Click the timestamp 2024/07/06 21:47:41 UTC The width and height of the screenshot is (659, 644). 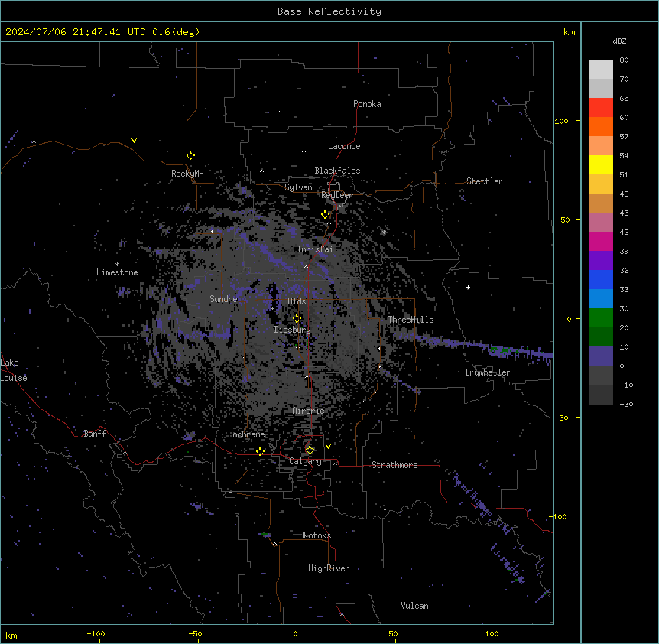pyautogui.click(x=75, y=32)
